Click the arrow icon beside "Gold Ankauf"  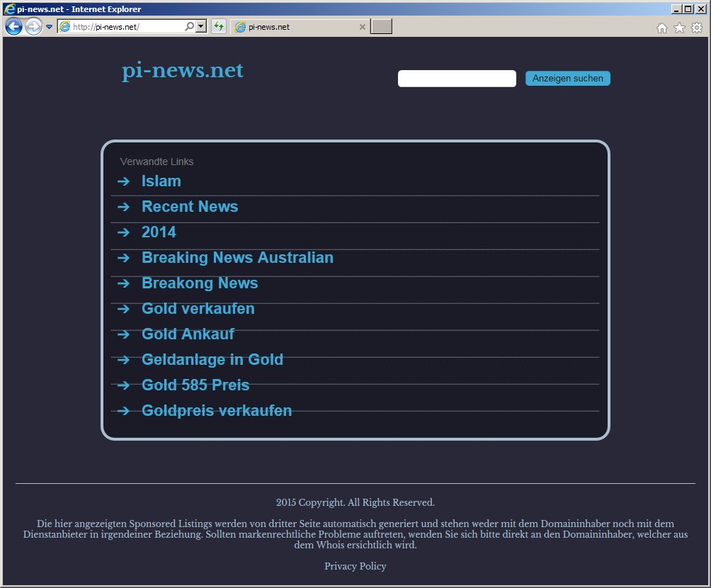(x=123, y=334)
